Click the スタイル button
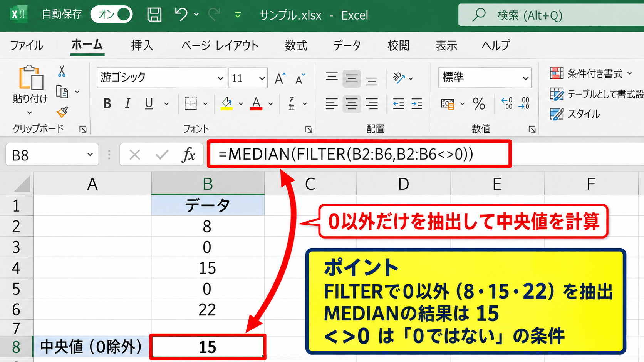This screenshot has width=644, height=362. coord(575,114)
